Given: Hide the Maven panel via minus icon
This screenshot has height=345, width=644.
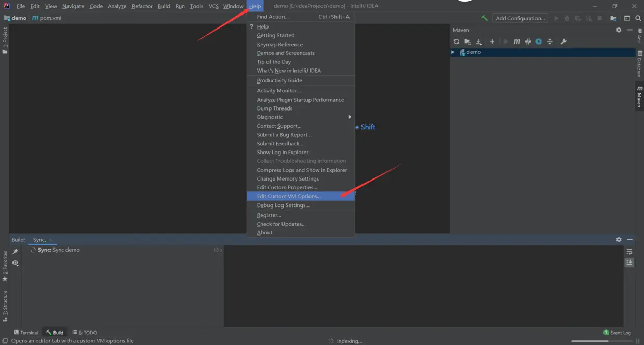Looking at the screenshot, I should coord(630,30).
